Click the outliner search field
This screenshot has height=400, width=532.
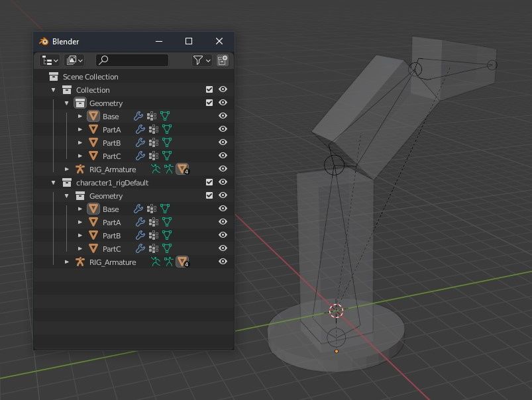[x=133, y=60]
